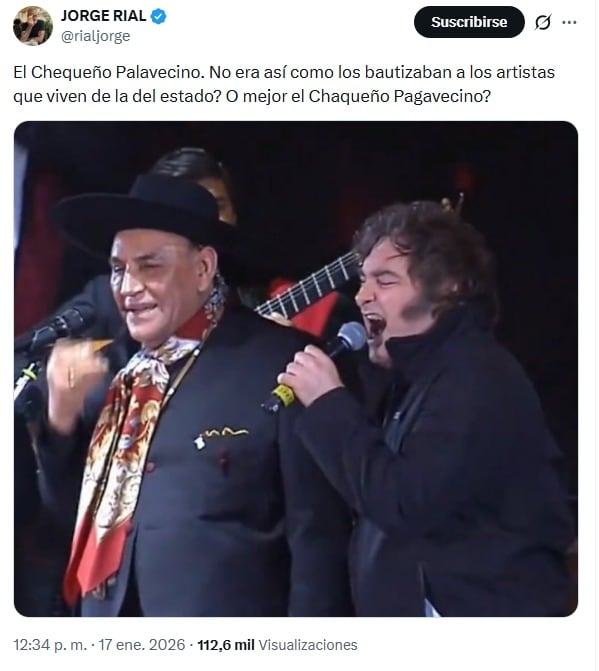Screen dimensions: 599x671
Task: Open the three-dots more options menu
Action: 569,22
